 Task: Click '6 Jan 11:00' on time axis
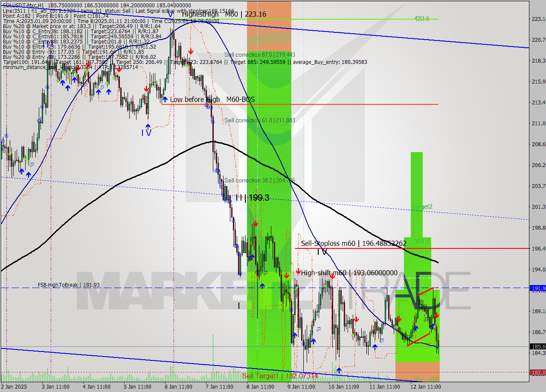click(x=178, y=387)
